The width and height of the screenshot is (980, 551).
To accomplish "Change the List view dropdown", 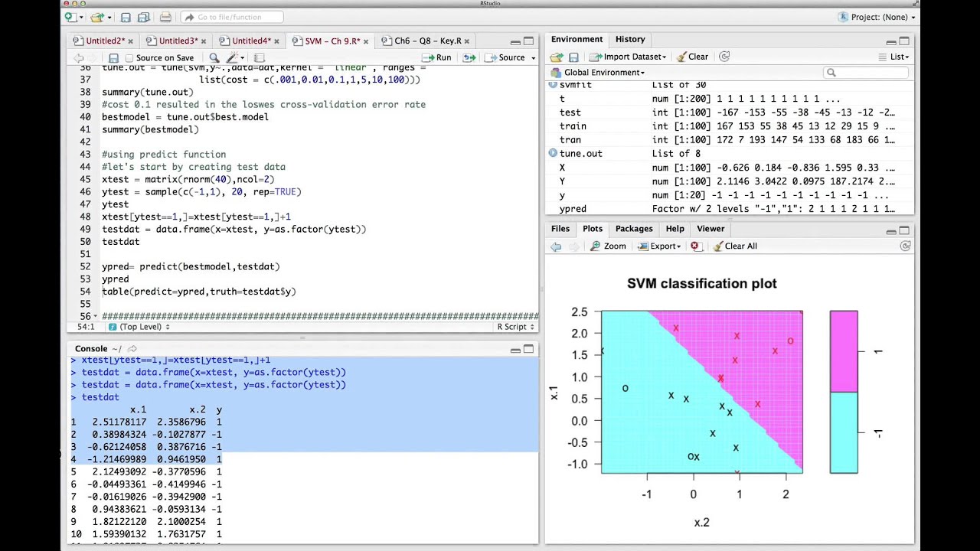I will pos(893,57).
